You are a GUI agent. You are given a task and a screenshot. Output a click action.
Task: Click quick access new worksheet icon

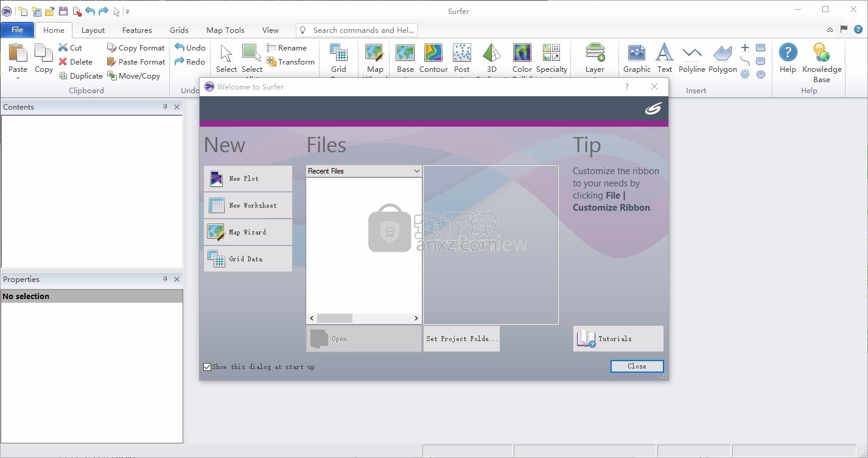[x=37, y=11]
